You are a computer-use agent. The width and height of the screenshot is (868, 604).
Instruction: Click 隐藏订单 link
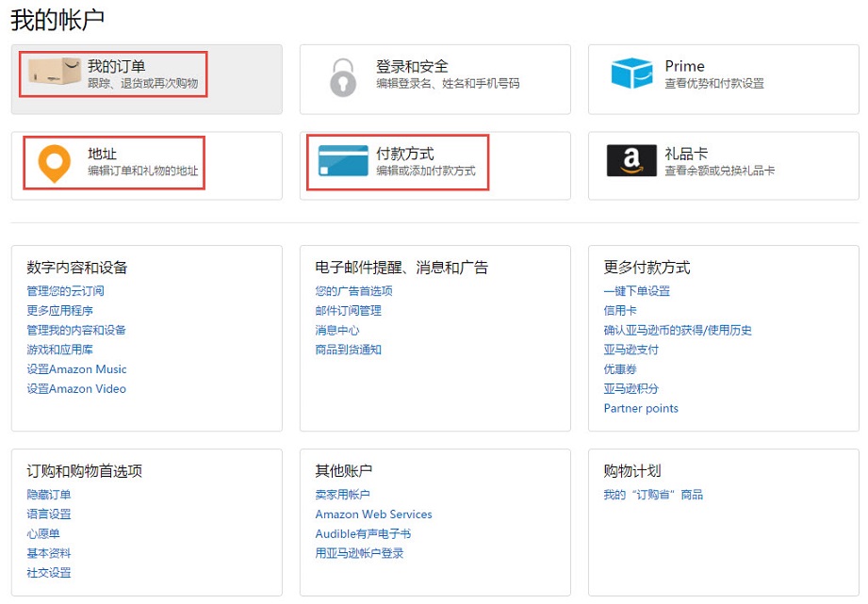click(49, 495)
